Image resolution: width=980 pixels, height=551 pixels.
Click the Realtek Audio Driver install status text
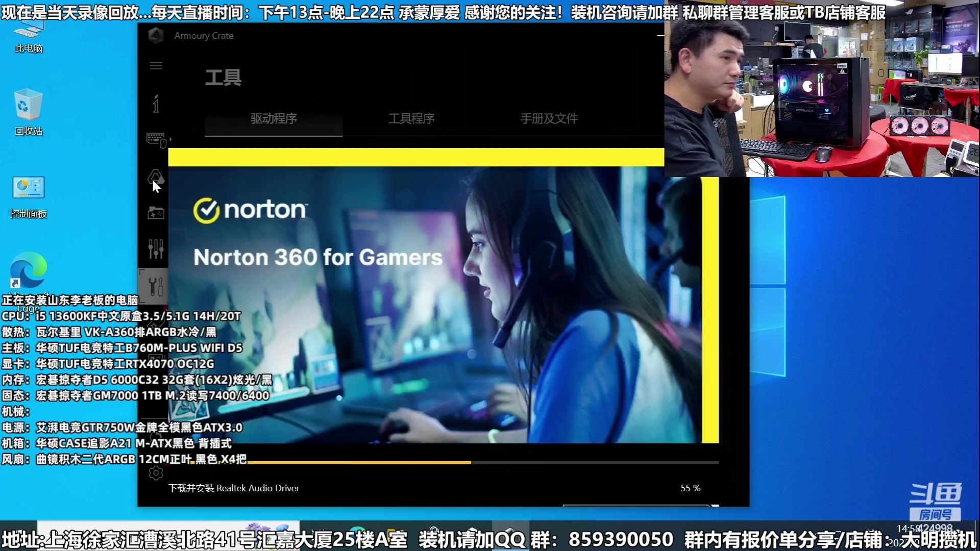click(234, 488)
